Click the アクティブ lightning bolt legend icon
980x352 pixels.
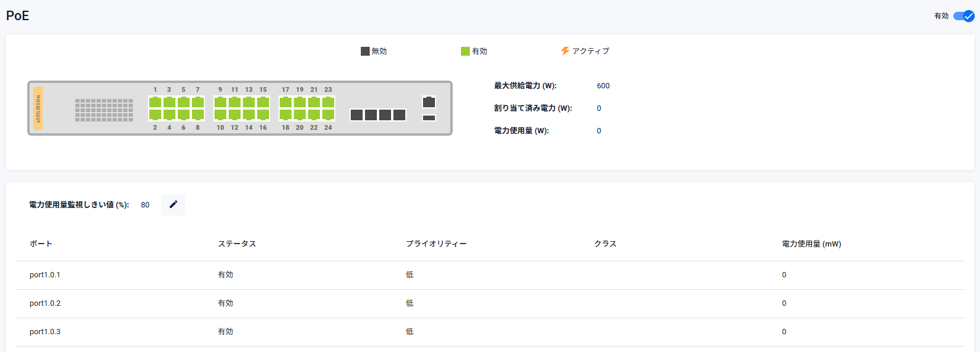point(565,51)
